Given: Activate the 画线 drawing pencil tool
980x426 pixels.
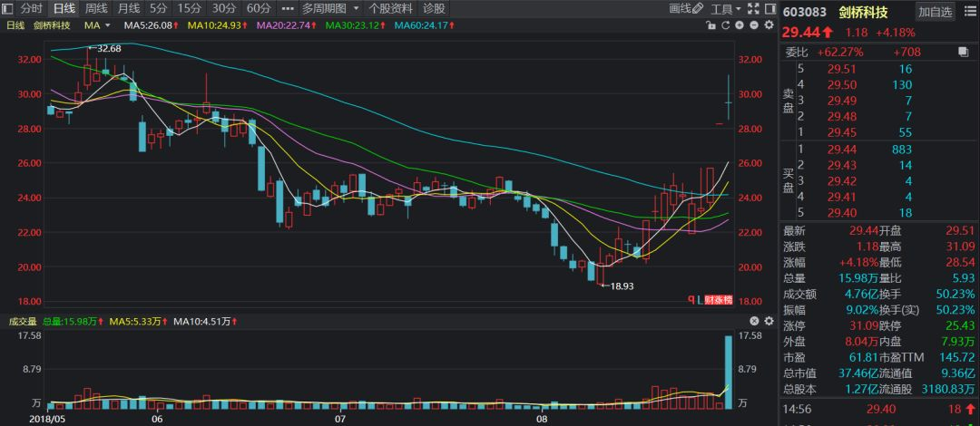Looking at the screenshot, I should tap(686, 9).
